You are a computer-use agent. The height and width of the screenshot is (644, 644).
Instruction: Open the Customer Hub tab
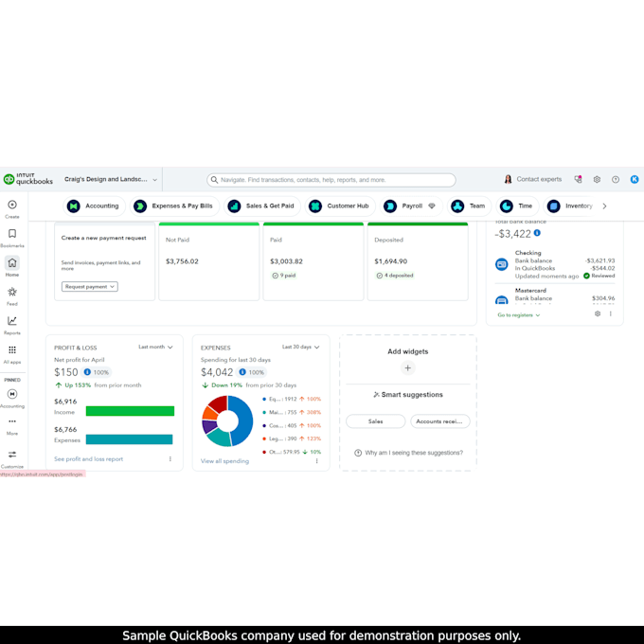tap(340, 206)
